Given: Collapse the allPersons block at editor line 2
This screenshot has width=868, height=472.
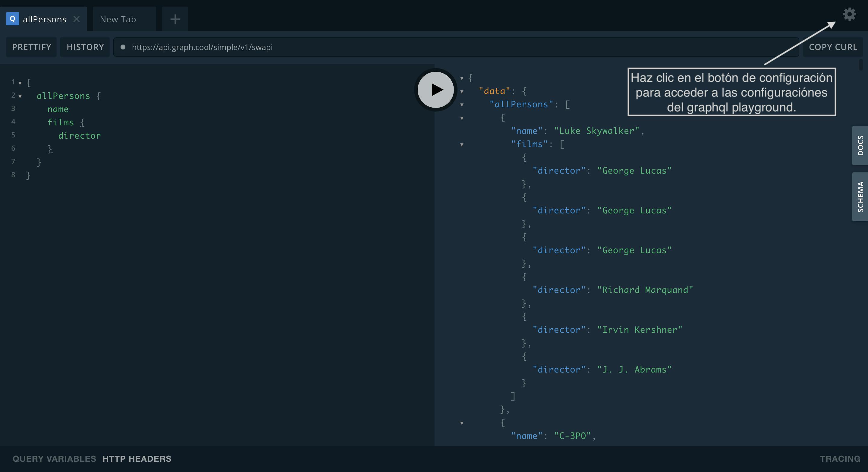Looking at the screenshot, I should tap(20, 96).
